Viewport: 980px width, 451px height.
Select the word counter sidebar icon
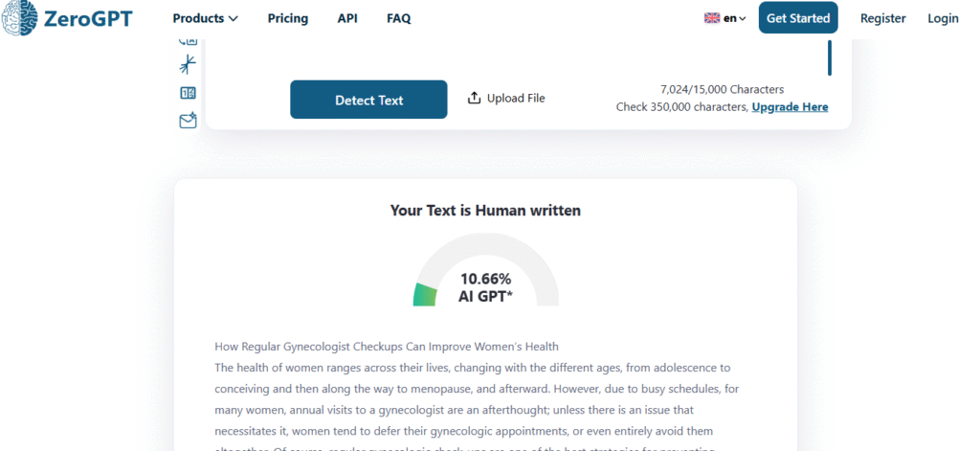(x=189, y=93)
